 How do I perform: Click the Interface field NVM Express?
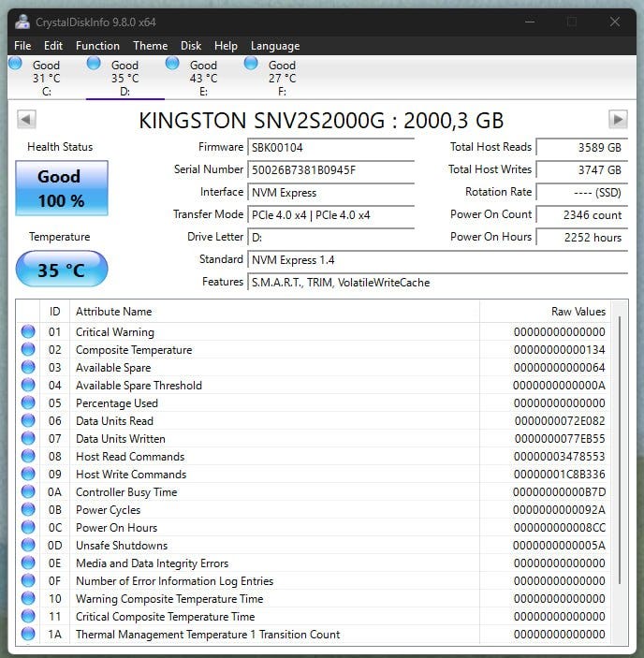(x=330, y=193)
